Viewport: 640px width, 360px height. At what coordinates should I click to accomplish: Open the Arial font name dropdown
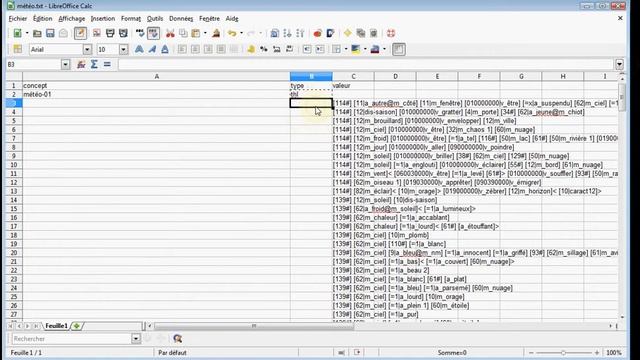click(87, 50)
